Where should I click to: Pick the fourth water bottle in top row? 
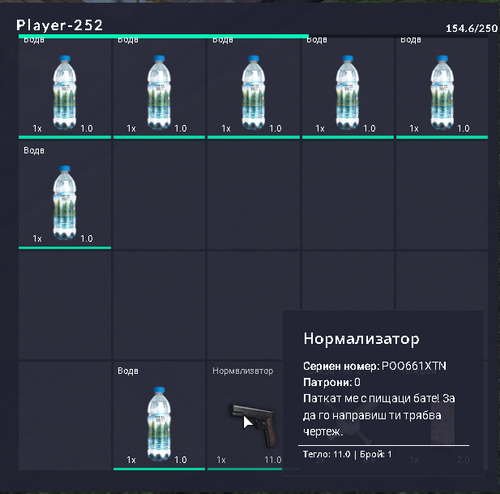coord(348,92)
